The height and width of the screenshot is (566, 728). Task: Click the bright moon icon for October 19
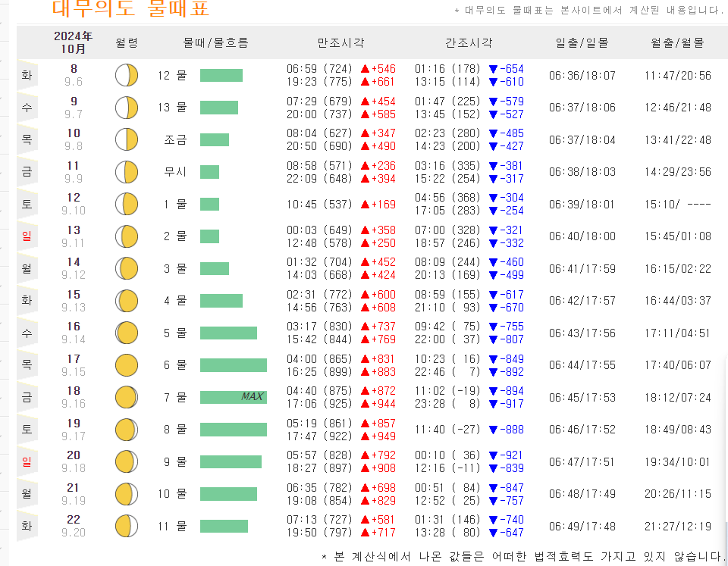(126, 429)
